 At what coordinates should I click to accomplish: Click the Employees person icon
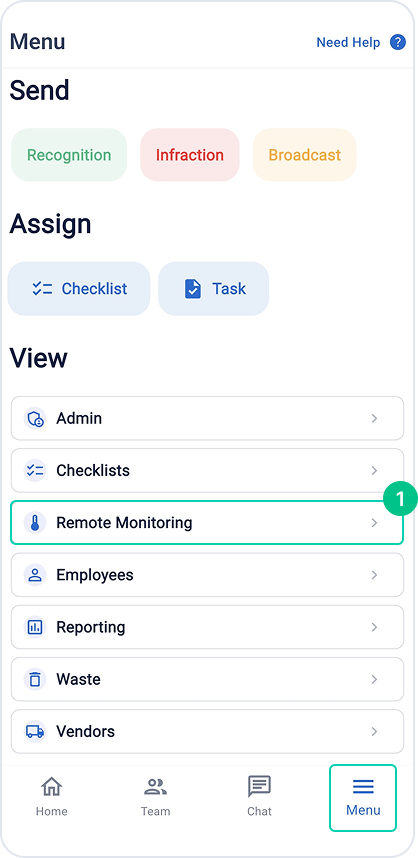point(35,575)
